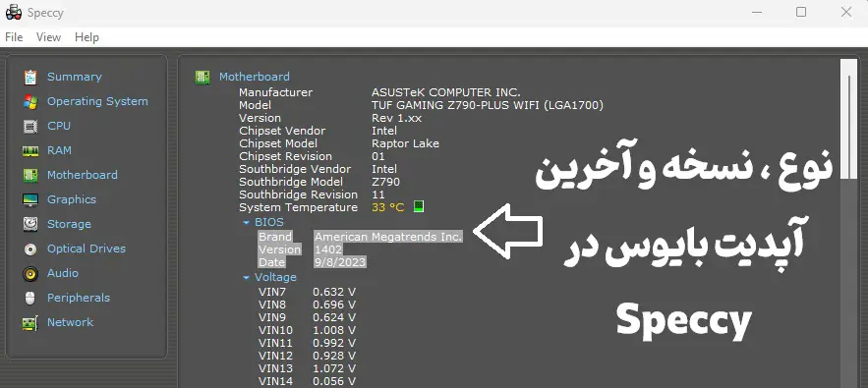
Task: Click the Network card icon
Action: click(30, 323)
